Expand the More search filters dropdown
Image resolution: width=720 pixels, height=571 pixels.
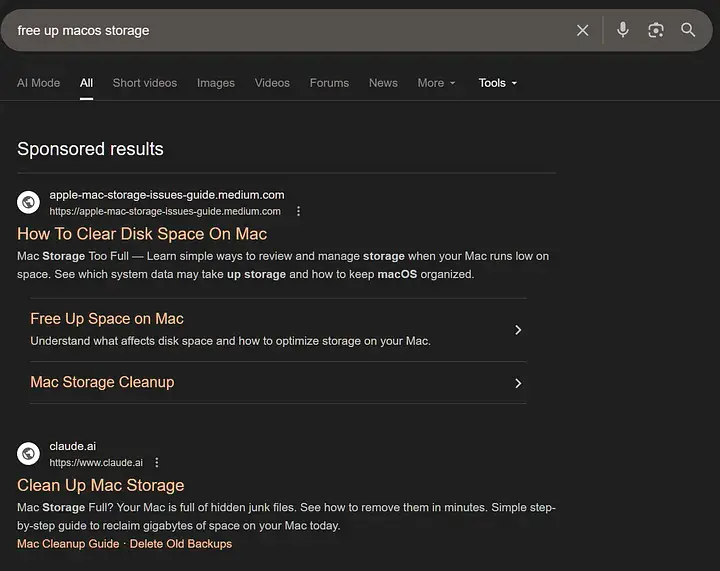[x=436, y=83]
